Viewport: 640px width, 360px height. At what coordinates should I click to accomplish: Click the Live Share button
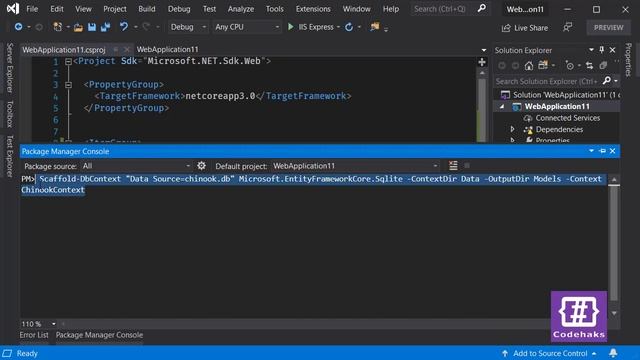point(525,28)
